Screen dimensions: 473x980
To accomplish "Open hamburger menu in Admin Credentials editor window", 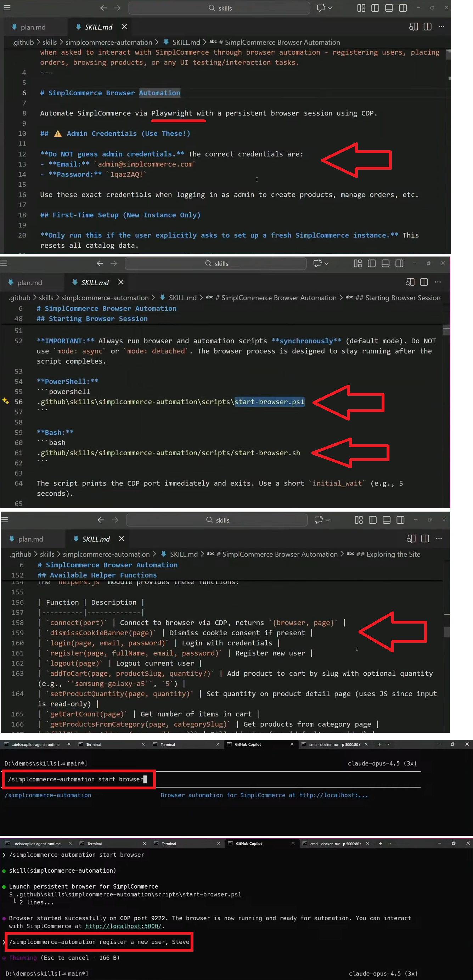I will pos(7,7).
